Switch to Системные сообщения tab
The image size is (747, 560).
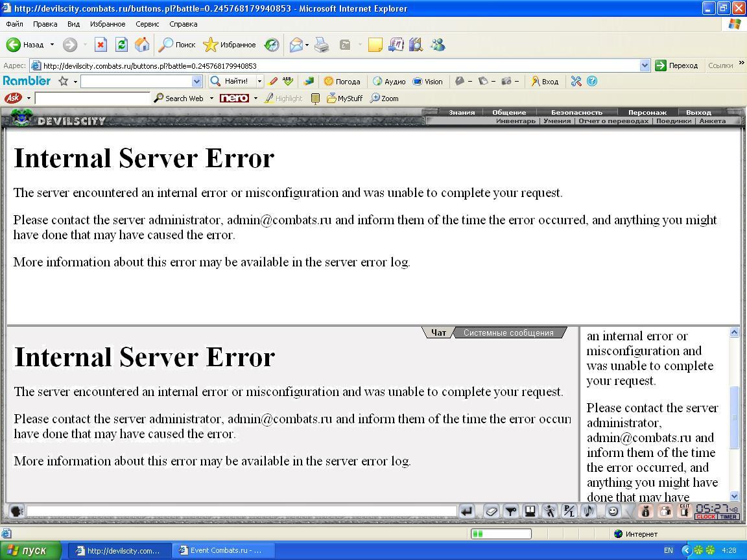pyautogui.click(x=508, y=333)
